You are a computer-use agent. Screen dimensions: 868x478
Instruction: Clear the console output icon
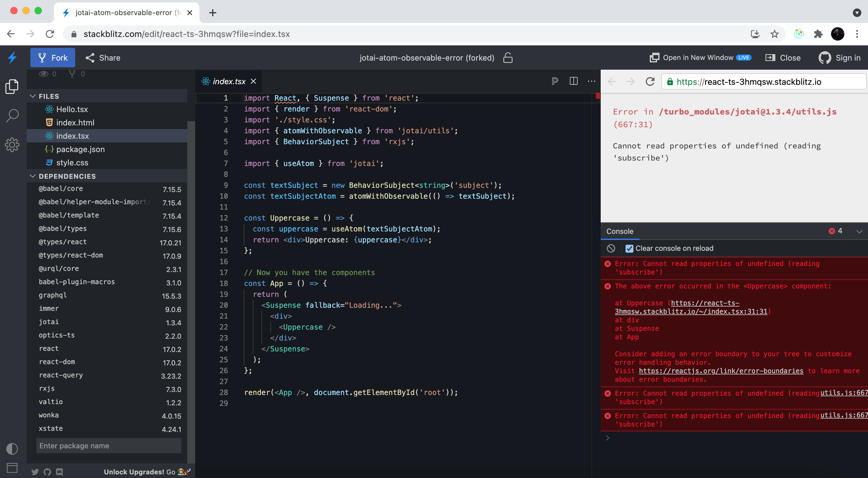point(611,248)
